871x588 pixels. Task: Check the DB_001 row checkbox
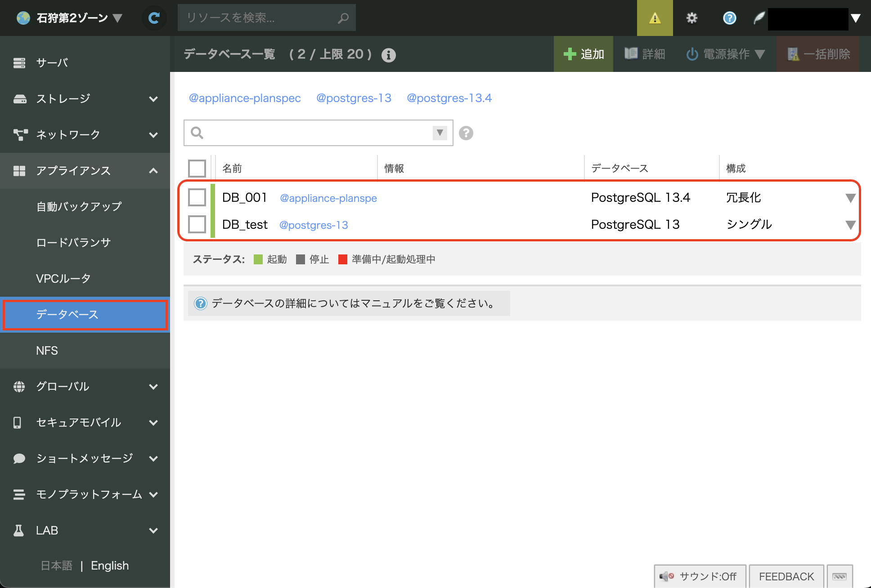click(x=197, y=197)
